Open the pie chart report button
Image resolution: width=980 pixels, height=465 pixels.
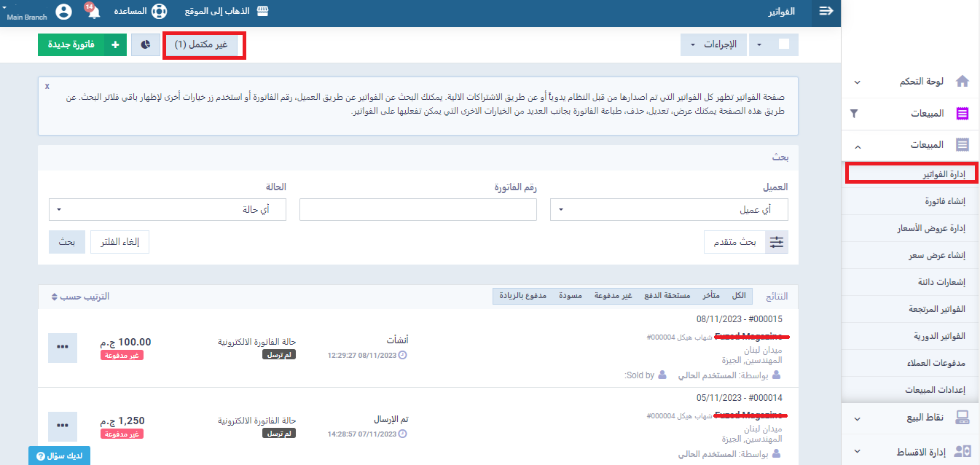tap(146, 45)
